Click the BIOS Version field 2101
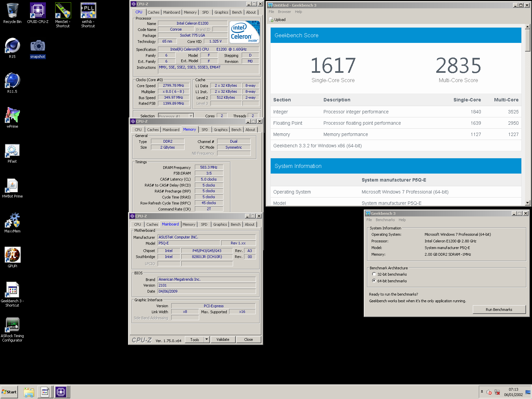This screenshot has width=532, height=399. click(206, 285)
